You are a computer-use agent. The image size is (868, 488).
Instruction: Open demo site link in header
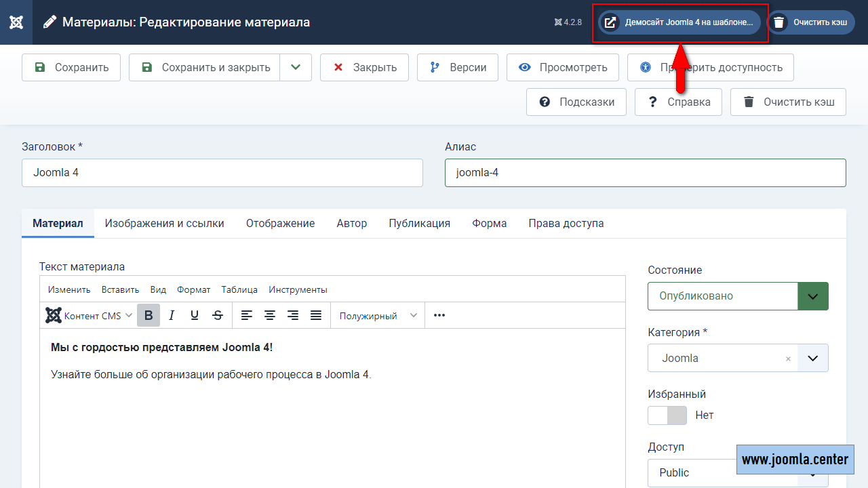point(679,22)
